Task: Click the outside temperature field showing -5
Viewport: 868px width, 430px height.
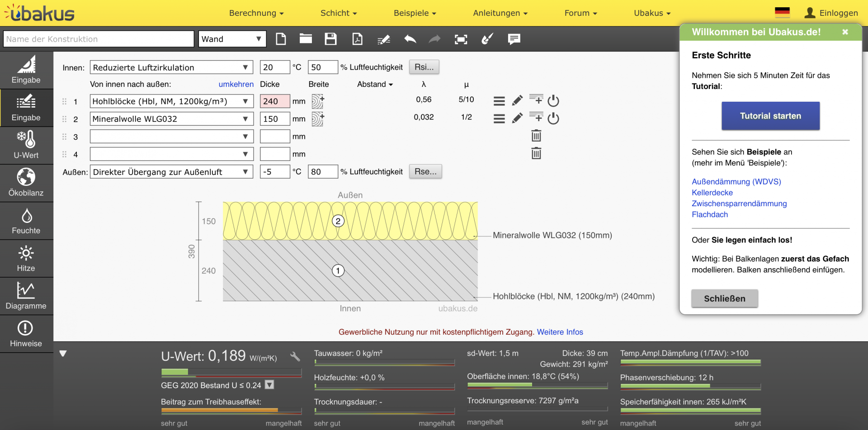Action: (275, 172)
